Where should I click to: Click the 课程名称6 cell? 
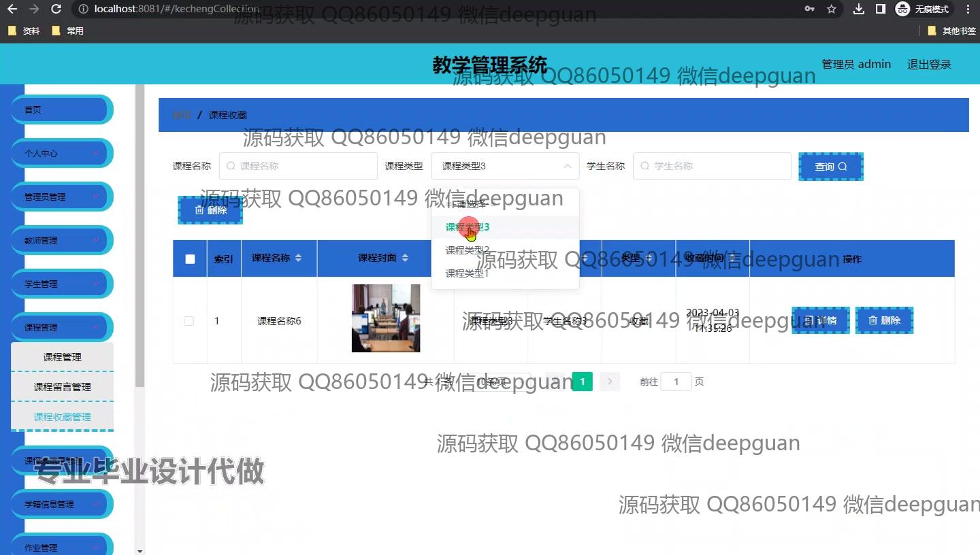[279, 321]
